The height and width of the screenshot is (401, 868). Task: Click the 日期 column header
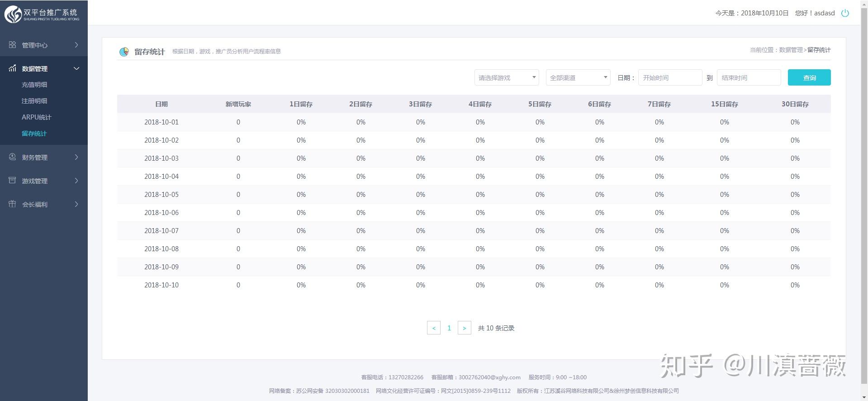161,104
